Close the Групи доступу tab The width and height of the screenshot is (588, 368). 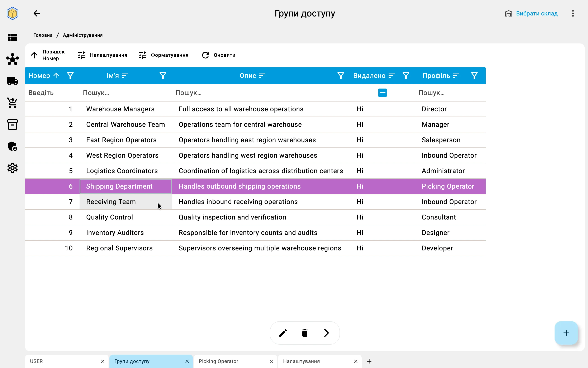tap(187, 361)
